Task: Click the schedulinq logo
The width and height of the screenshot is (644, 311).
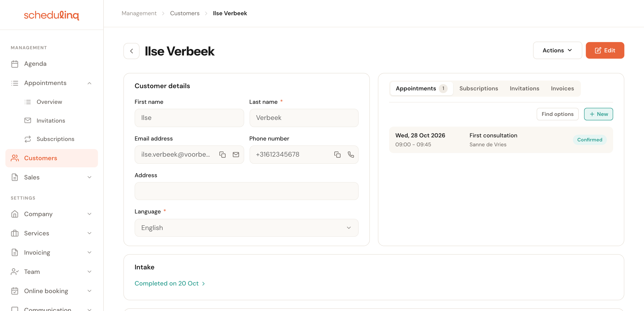Action: click(x=51, y=15)
